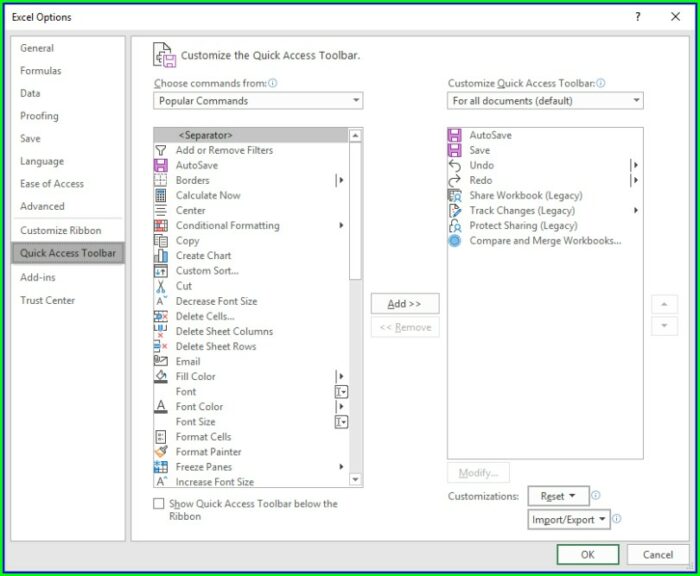Toggle Show Quick Access Toolbar below the Ribbon
Image resolution: width=700 pixels, height=576 pixels.
tap(158, 504)
